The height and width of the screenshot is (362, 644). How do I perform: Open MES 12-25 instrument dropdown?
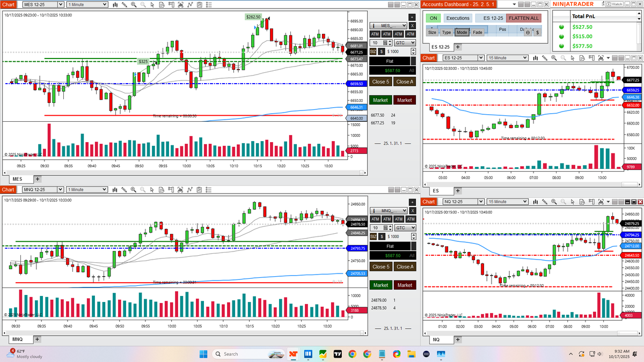(x=61, y=4)
